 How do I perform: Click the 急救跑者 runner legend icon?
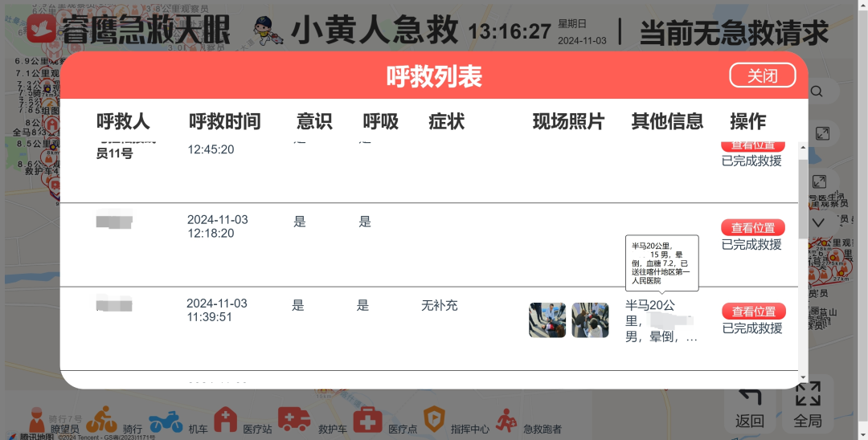pyautogui.click(x=506, y=420)
